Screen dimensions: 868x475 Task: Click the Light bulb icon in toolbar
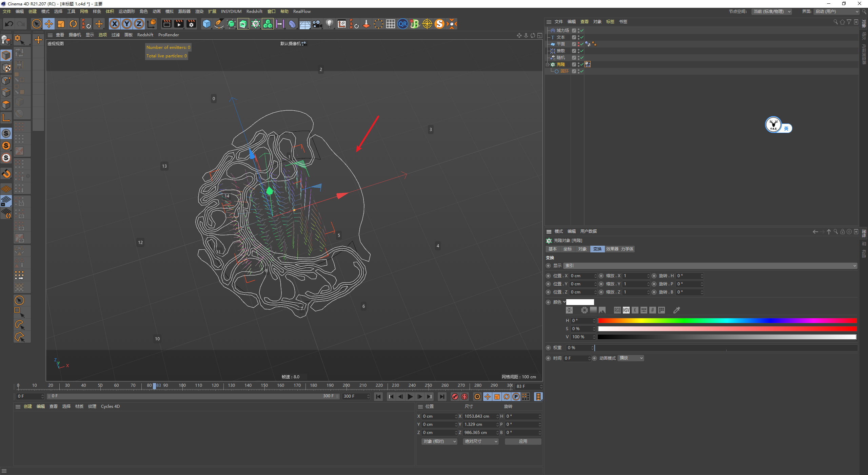329,24
